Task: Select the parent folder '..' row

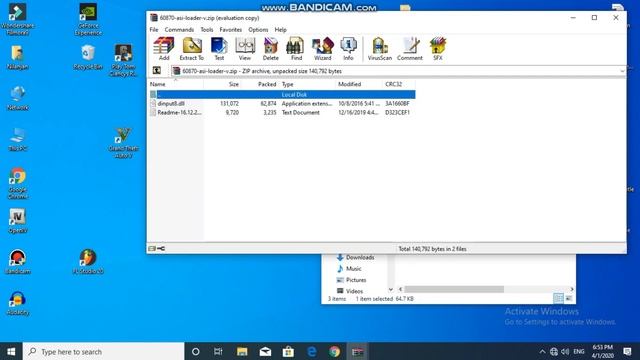Action: tap(282, 95)
